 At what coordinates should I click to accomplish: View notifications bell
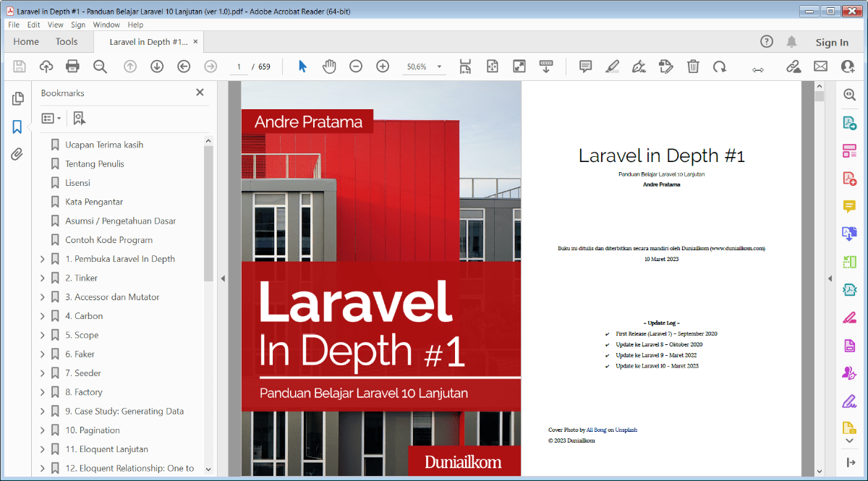point(792,42)
